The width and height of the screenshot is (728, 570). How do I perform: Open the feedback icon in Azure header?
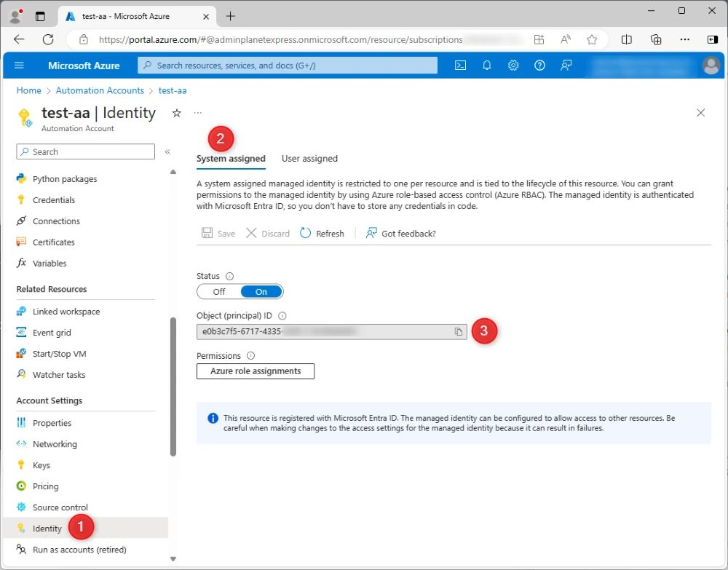tap(566, 66)
